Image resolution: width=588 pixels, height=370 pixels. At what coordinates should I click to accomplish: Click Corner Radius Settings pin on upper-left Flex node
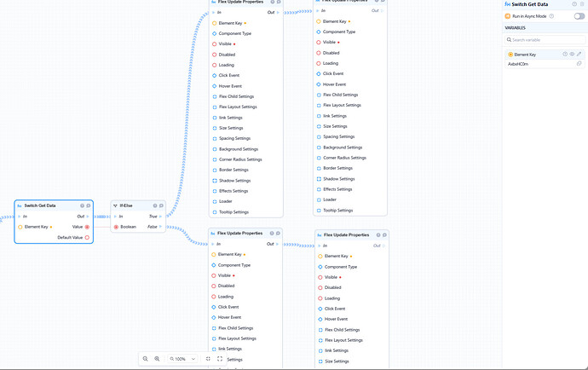click(215, 159)
